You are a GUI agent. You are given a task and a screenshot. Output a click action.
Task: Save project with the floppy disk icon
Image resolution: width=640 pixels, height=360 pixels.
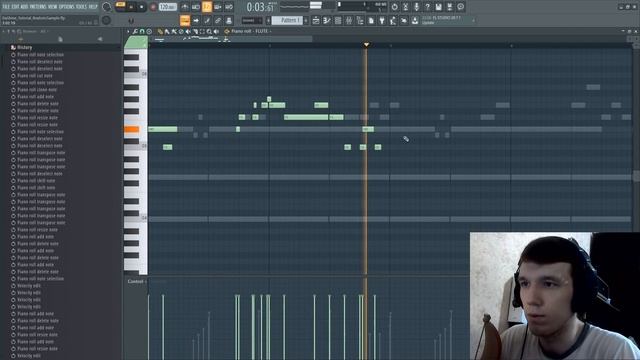438,7
